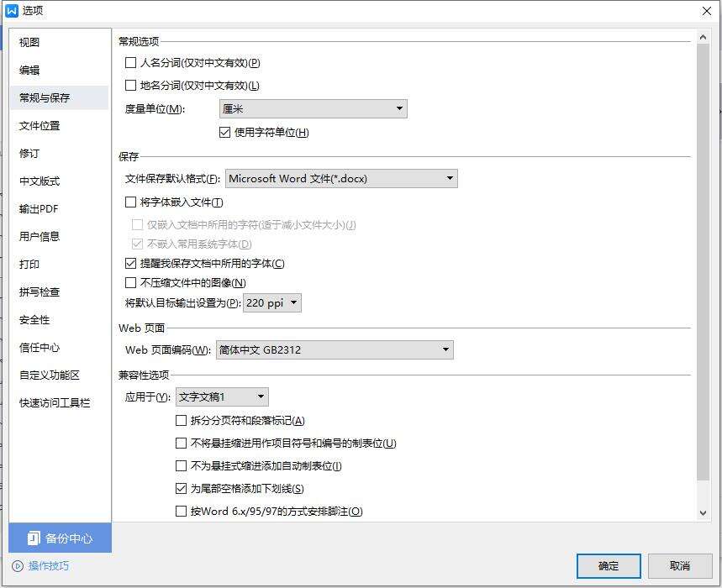
Task: Open the 文件位置 category
Action: point(59,126)
